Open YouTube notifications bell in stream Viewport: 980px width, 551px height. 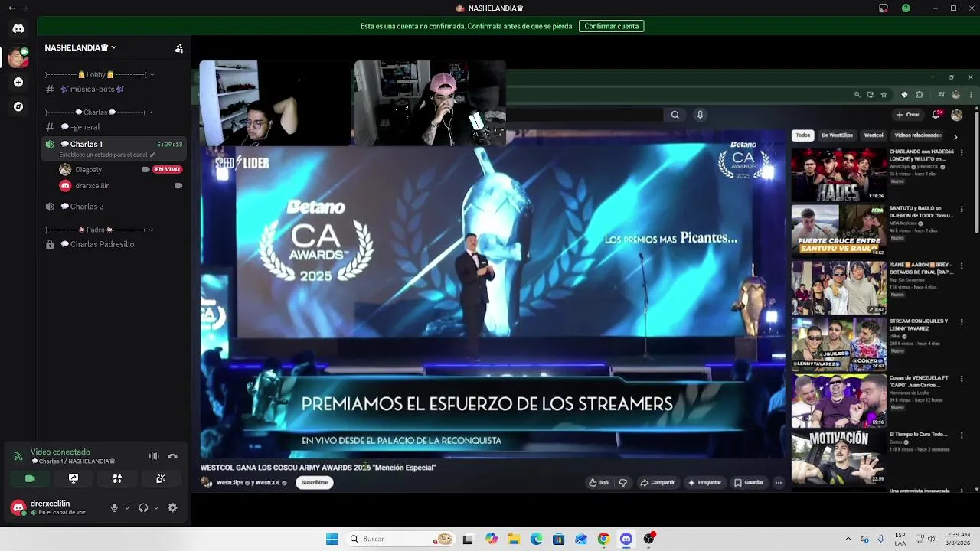pyautogui.click(x=936, y=115)
